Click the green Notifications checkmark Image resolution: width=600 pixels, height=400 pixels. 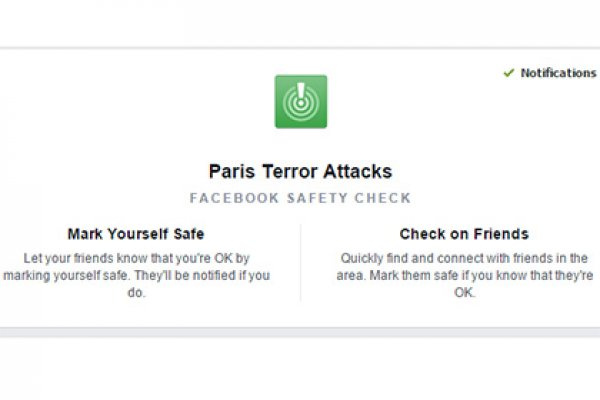tap(510, 73)
